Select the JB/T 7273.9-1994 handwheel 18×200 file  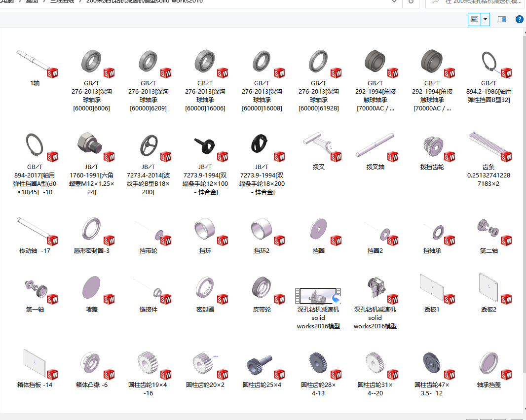click(x=262, y=164)
